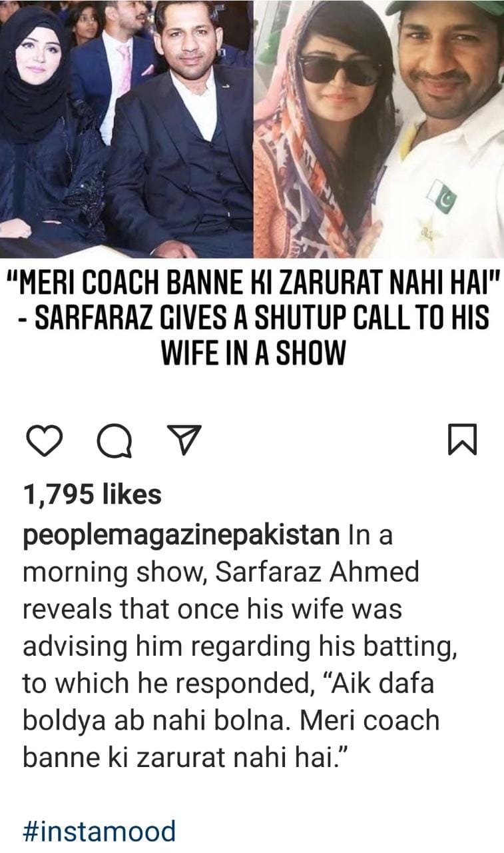View the list of 1,795 likes
The height and width of the screenshot is (853, 504).
tap(93, 494)
